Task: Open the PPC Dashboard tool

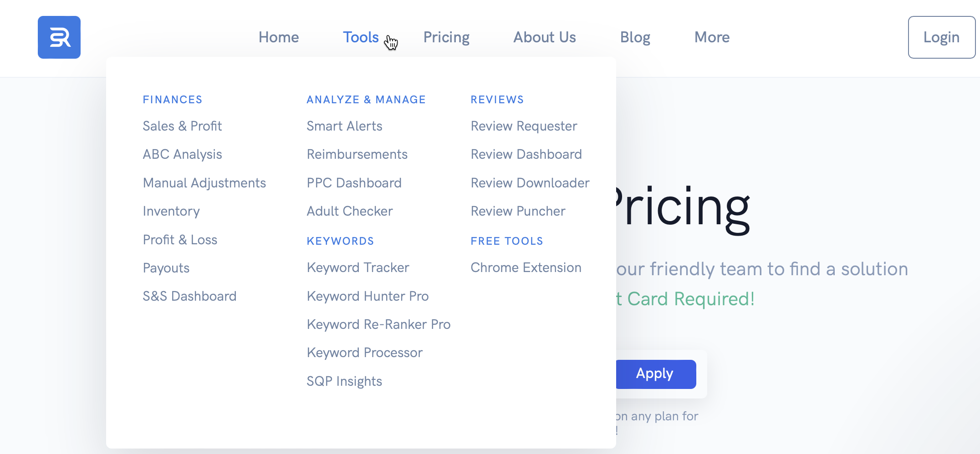Action: [x=354, y=183]
